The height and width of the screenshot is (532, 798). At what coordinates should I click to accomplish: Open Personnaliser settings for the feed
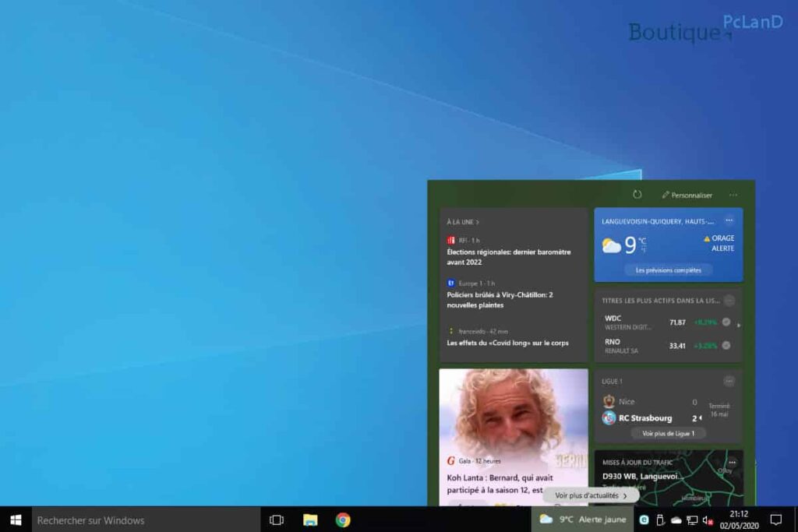coord(687,195)
